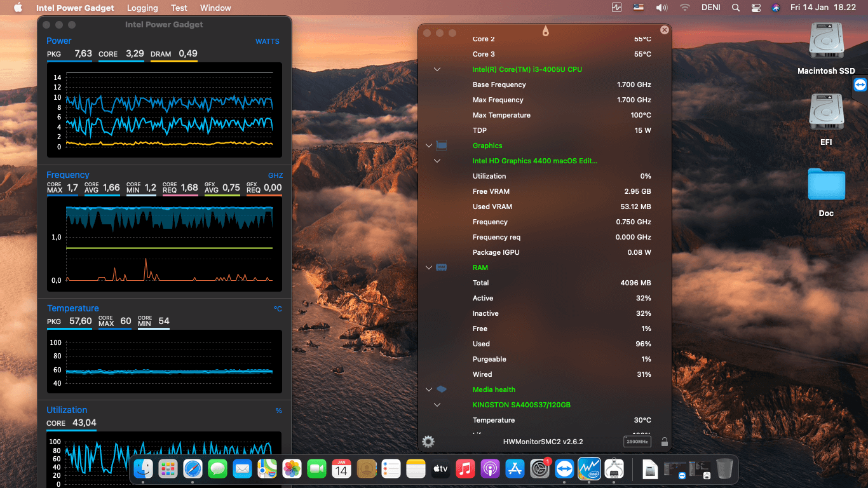The width and height of the screenshot is (868, 488).
Task: Open HWMonitorSMC2 settings gear
Action: (428, 442)
